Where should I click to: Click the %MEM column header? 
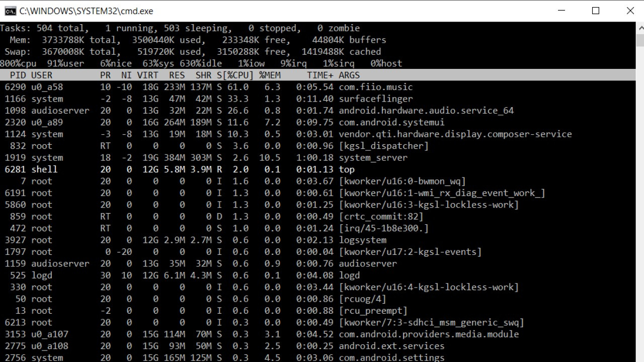point(270,75)
